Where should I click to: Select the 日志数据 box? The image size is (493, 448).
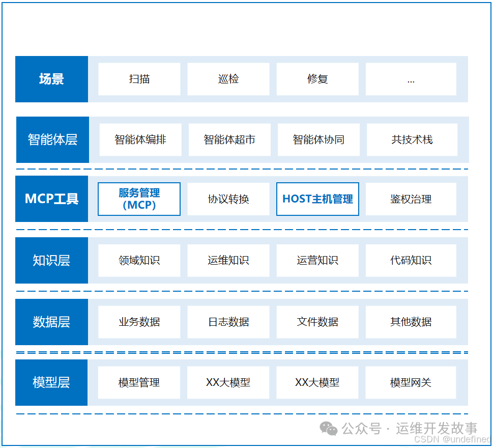228,322
